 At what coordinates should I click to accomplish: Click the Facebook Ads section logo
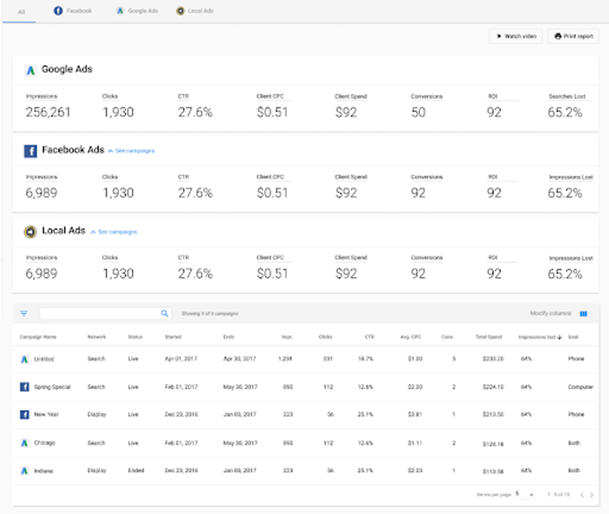coord(31,150)
